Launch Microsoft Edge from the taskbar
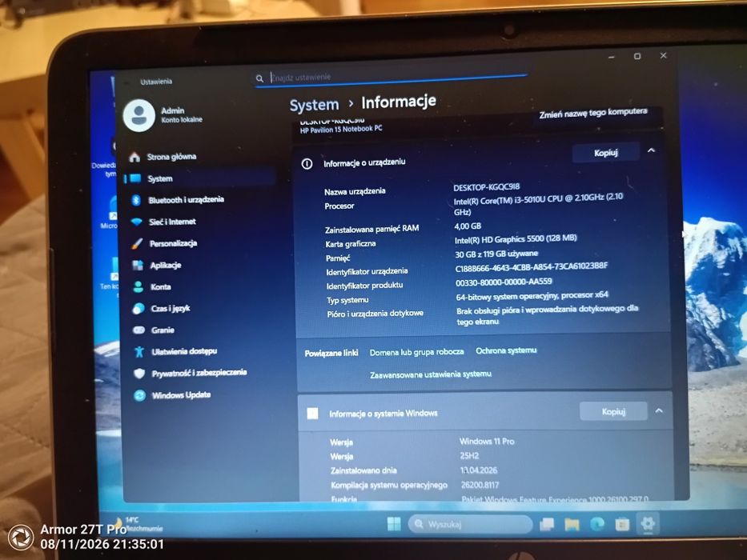 pyautogui.click(x=597, y=524)
